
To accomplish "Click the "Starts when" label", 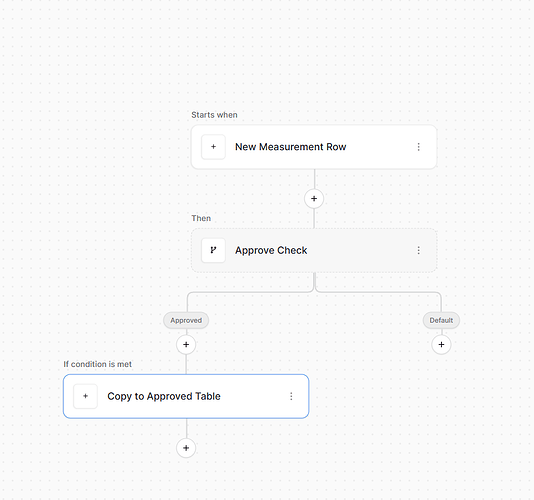I will click(x=214, y=115).
